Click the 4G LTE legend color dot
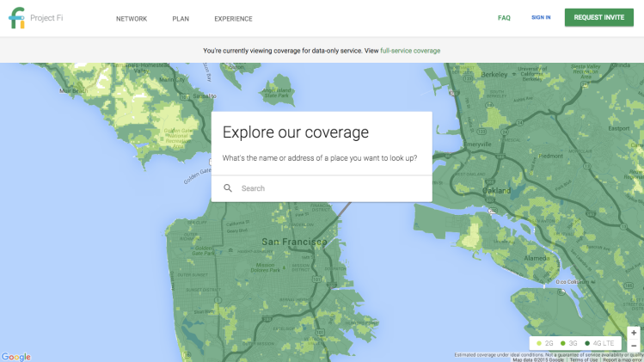Screen dimensions: 644x362 click(587, 343)
